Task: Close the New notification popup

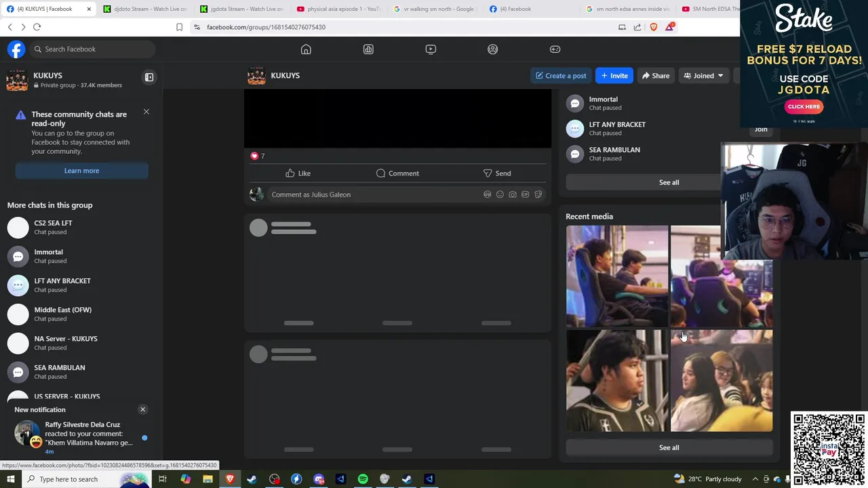Action: point(142,409)
